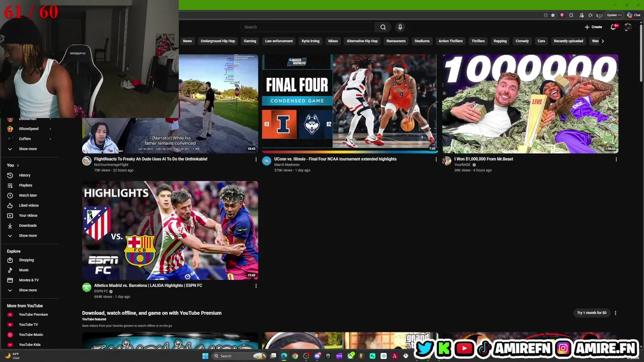
Task: Open Shopping under Explore
Action: pos(26,260)
